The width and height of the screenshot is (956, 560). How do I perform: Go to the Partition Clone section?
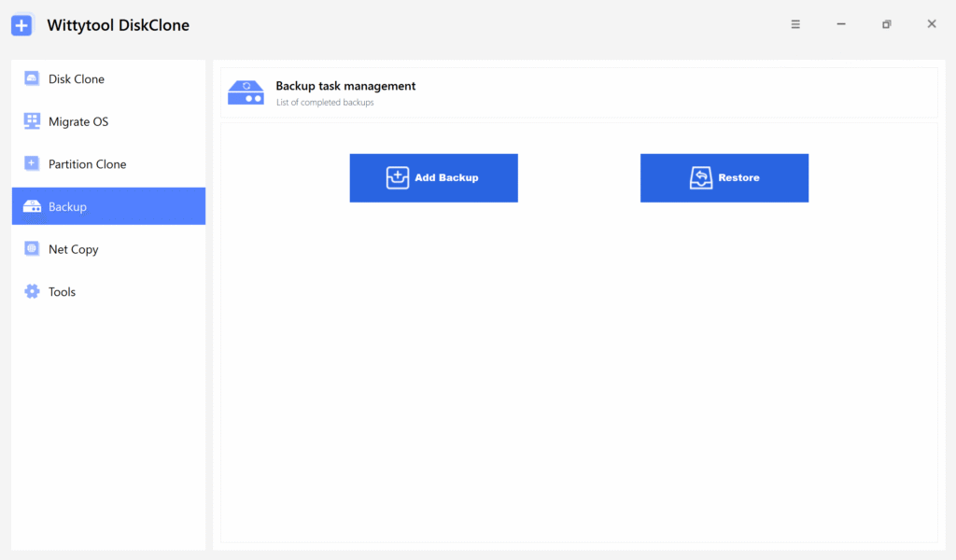[x=108, y=164]
